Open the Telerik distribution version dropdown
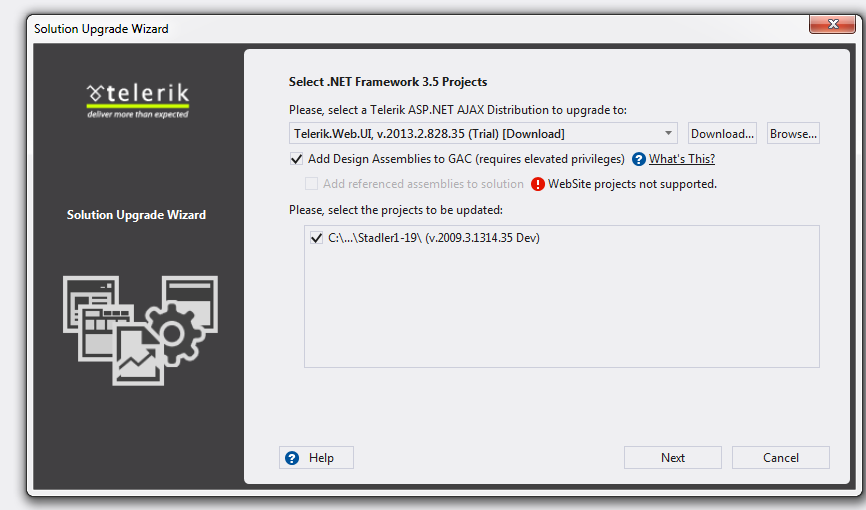 [x=483, y=134]
